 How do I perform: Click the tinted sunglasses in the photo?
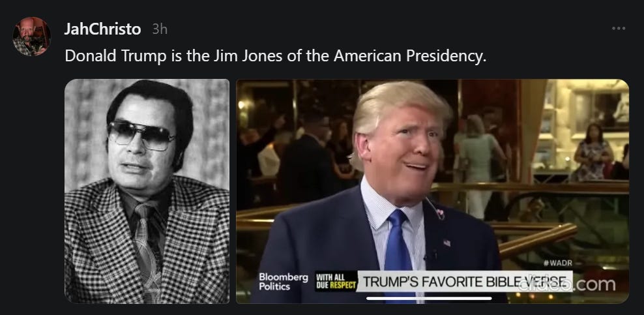coord(141,136)
